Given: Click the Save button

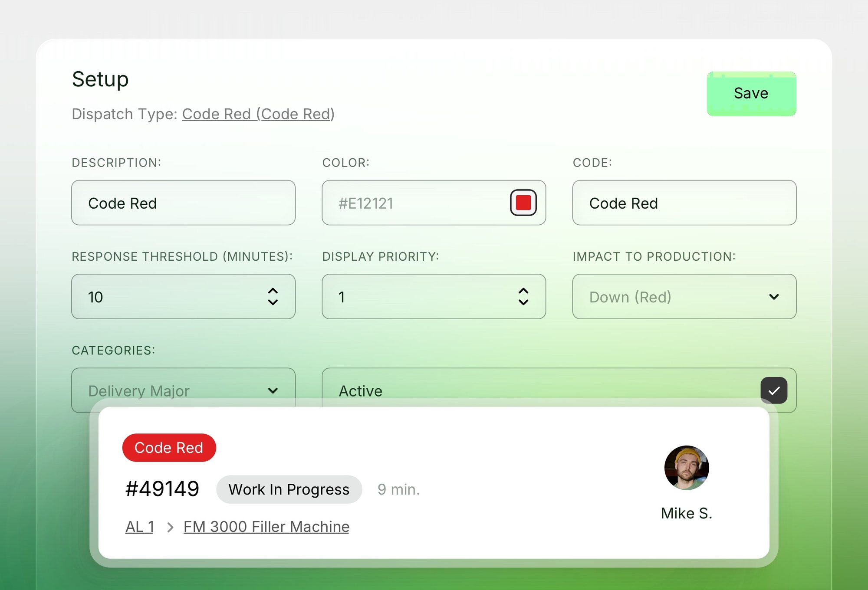Looking at the screenshot, I should tap(751, 94).
